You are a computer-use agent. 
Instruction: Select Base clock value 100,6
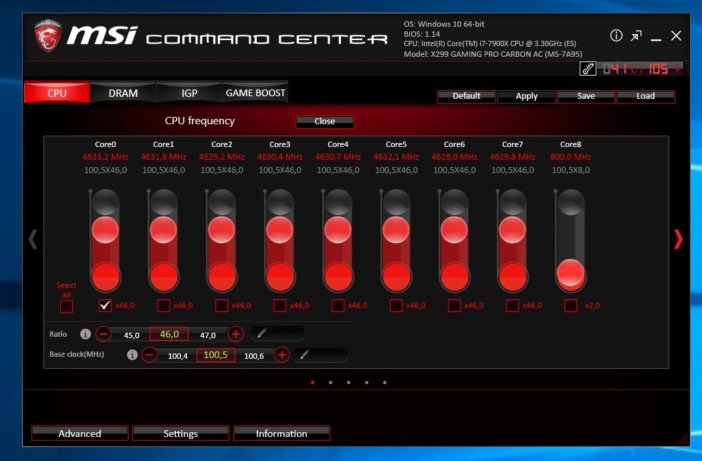[x=254, y=356]
